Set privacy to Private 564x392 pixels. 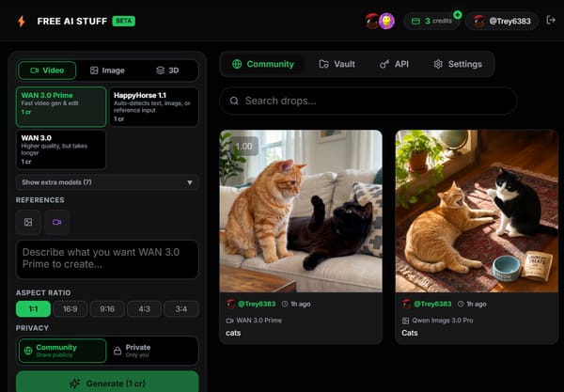(x=153, y=351)
